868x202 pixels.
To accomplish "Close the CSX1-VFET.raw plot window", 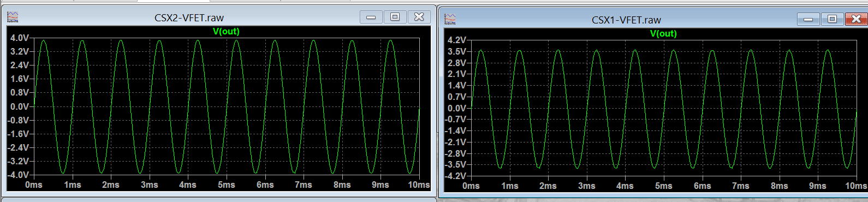I will coord(856,19).
